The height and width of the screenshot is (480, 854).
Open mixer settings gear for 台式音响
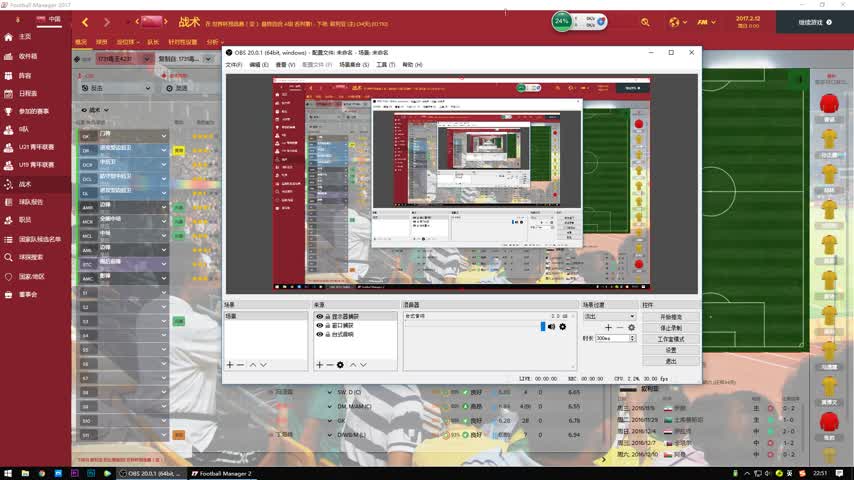(x=563, y=326)
